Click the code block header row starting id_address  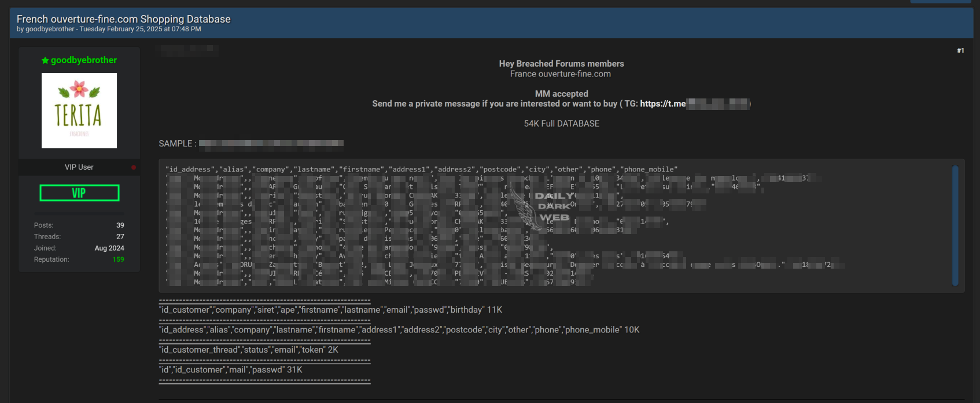tap(421, 170)
